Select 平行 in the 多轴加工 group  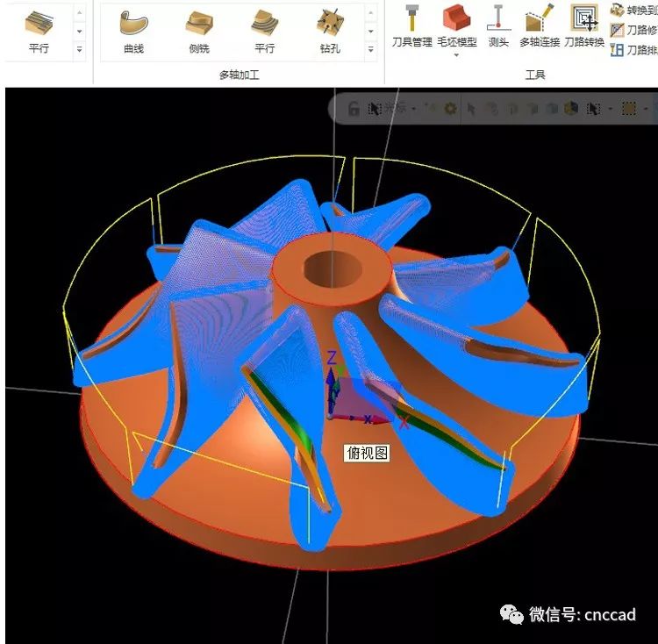click(264, 29)
